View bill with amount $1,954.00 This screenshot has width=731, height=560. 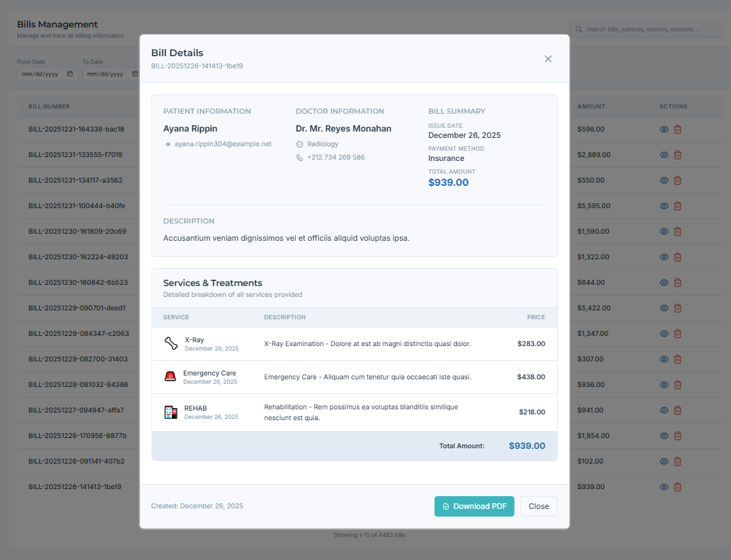(664, 436)
